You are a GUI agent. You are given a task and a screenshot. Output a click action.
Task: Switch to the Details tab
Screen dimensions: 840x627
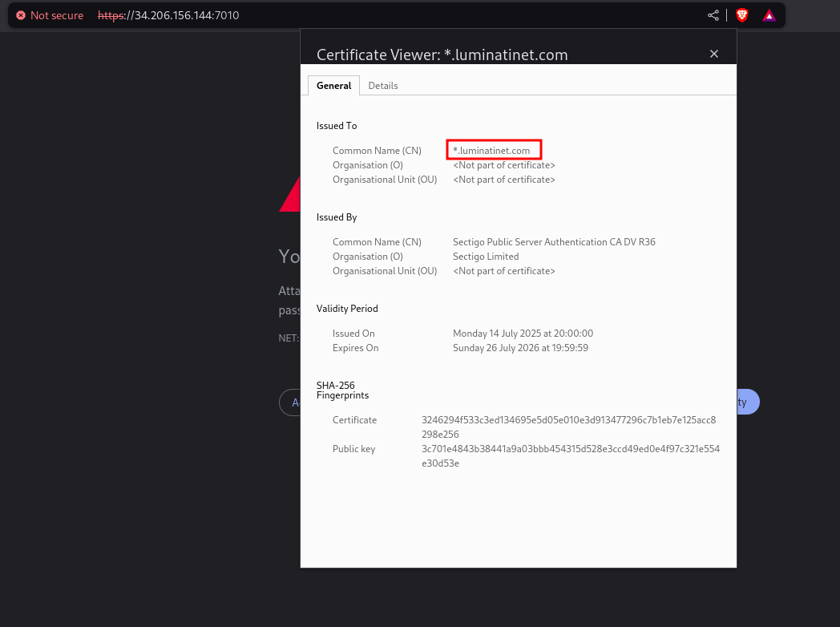pos(383,86)
